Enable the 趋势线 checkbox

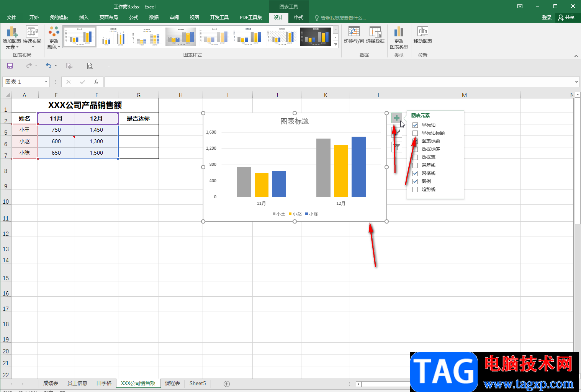click(x=415, y=189)
